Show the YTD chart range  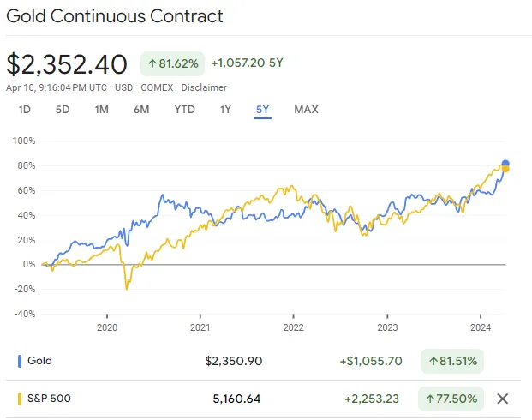click(185, 110)
